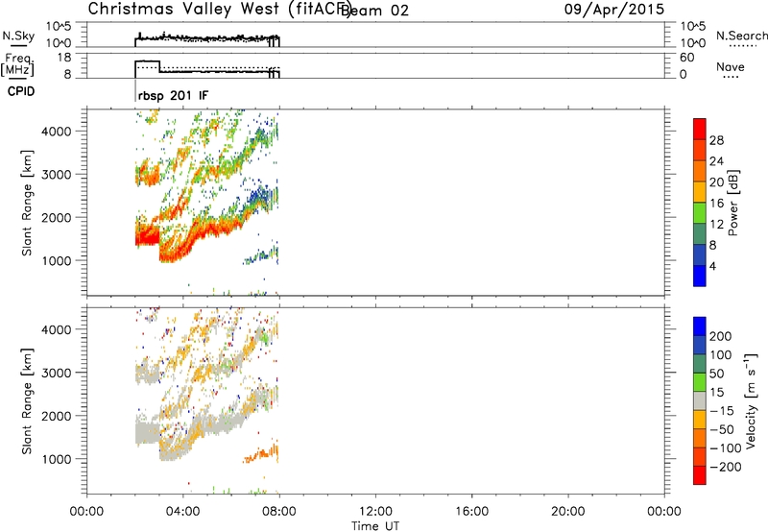
Task: Click the '08:00' time axis label
Action: (279, 512)
